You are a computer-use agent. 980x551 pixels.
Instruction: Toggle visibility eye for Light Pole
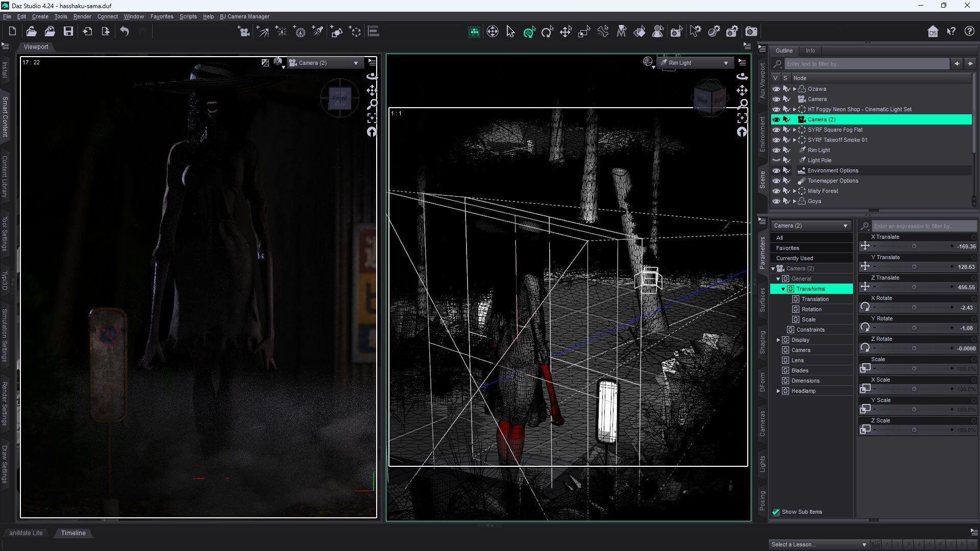click(x=776, y=160)
